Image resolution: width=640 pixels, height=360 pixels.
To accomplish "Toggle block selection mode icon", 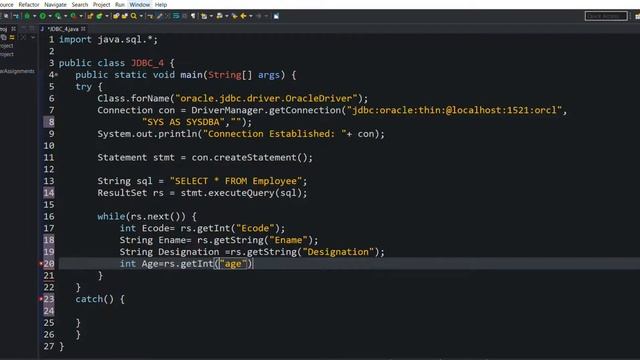I will click(185, 16).
